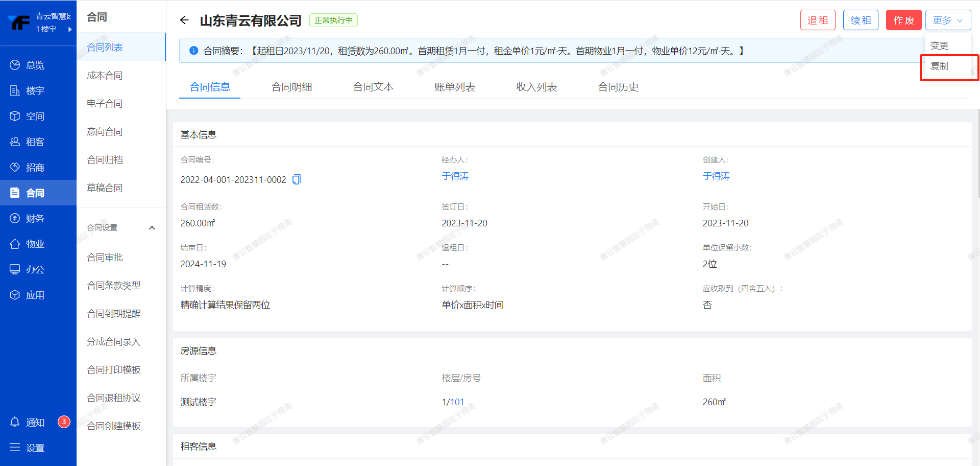Go to 空间 space module
The width and height of the screenshot is (980, 466).
[x=35, y=116]
